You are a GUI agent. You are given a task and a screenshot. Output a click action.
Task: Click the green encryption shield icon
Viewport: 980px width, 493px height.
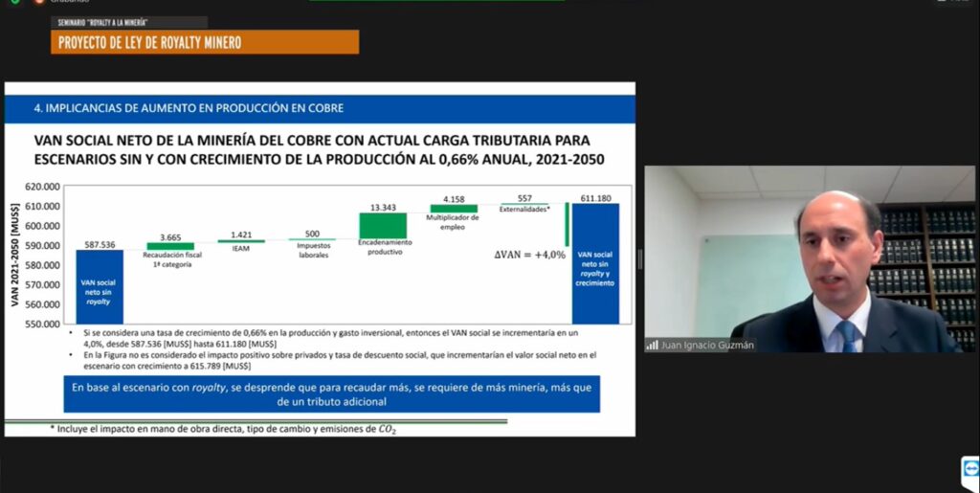(14, 2)
